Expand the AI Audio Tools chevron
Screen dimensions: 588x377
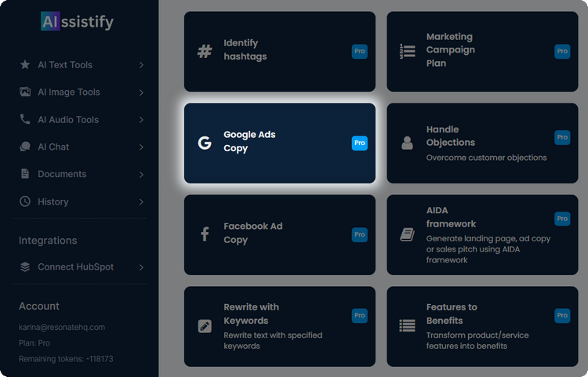pos(141,120)
